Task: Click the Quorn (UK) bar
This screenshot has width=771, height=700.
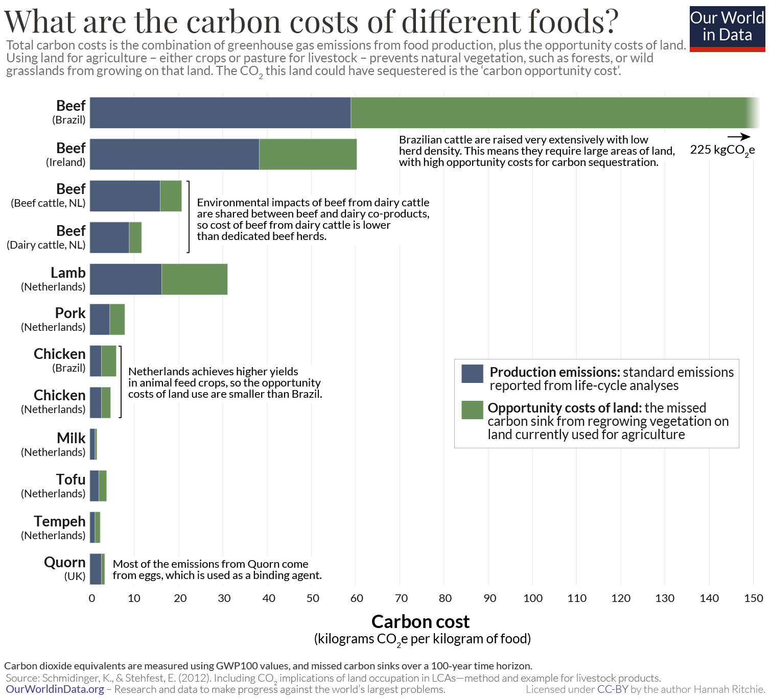Action: click(96, 569)
